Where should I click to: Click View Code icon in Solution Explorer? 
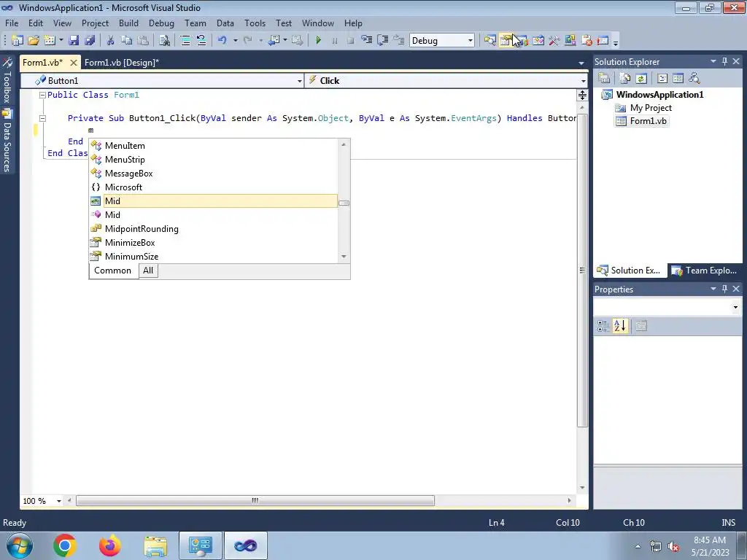pyautogui.click(x=662, y=78)
